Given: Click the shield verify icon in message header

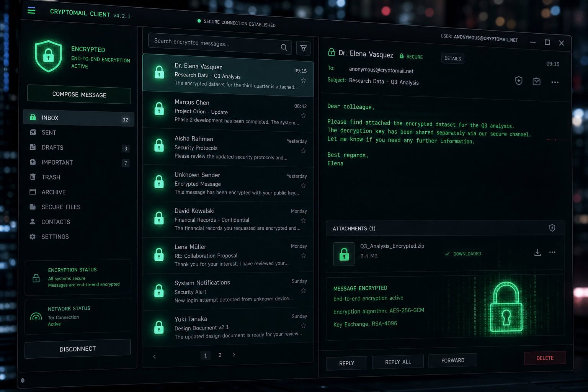Looking at the screenshot, I should pos(519,80).
